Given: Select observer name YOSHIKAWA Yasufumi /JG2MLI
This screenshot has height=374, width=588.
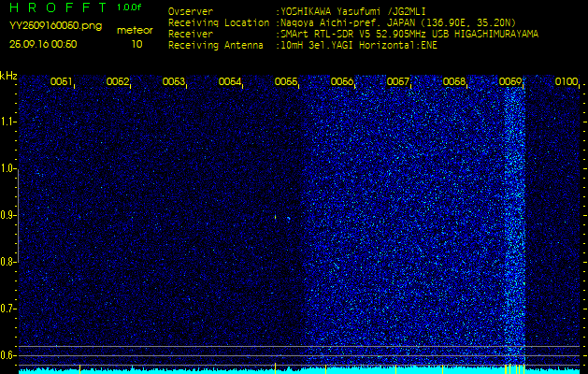Looking at the screenshot, I should (352, 11).
